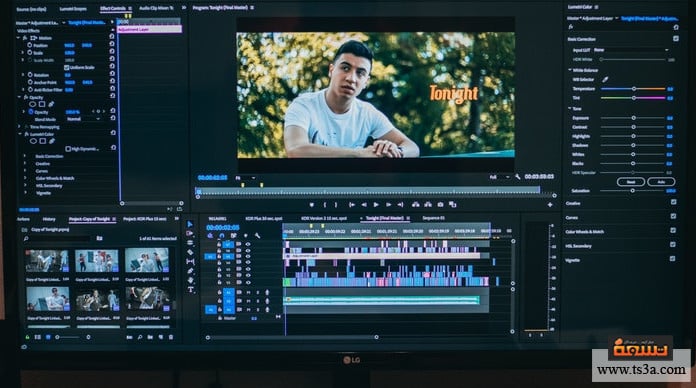Open the Input LUT dropdown
696x388 pixels.
pos(631,50)
